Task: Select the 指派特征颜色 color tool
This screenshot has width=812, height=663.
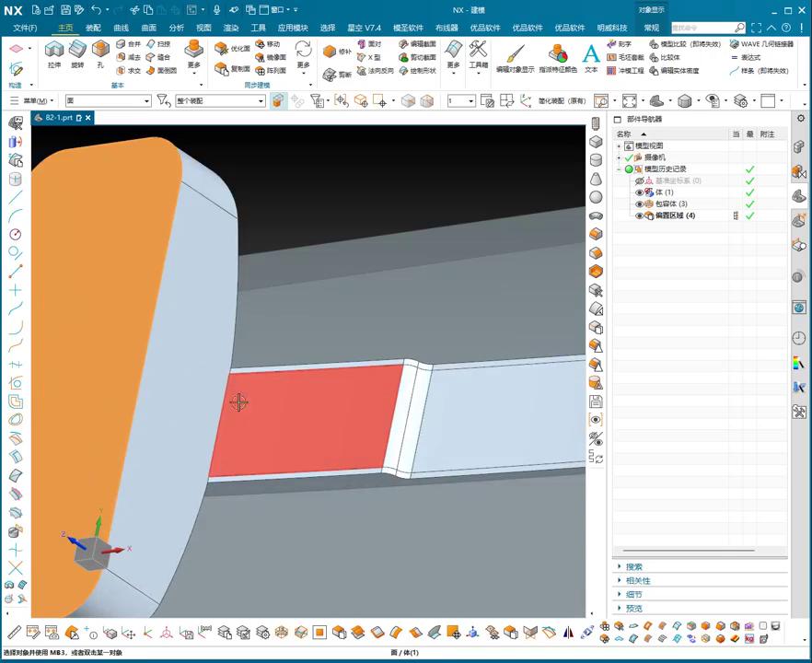Action: pyautogui.click(x=558, y=53)
